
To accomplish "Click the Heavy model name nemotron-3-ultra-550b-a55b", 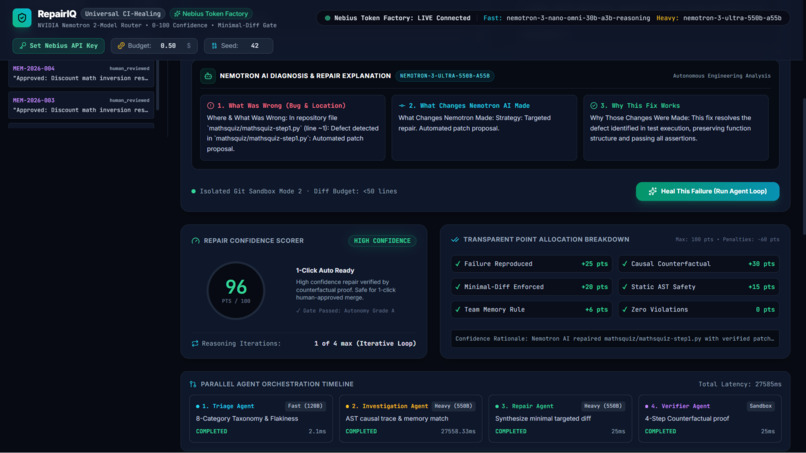I will (x=732, y=18).
